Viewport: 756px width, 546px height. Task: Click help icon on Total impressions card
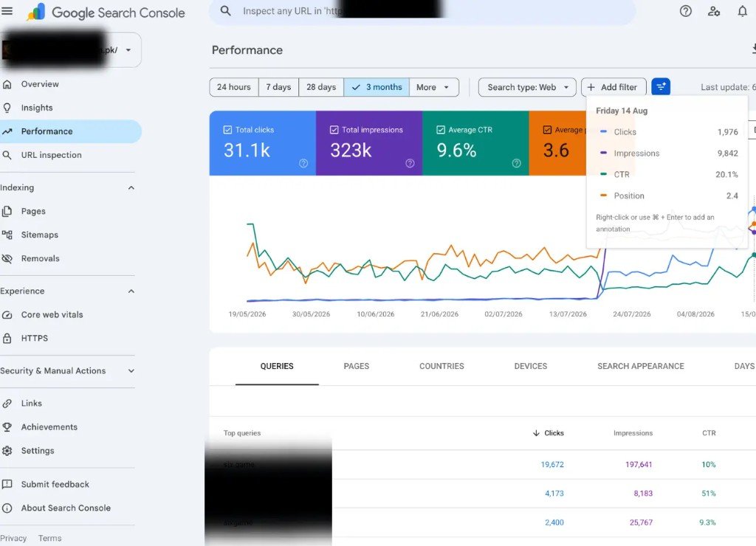(410, 163)
